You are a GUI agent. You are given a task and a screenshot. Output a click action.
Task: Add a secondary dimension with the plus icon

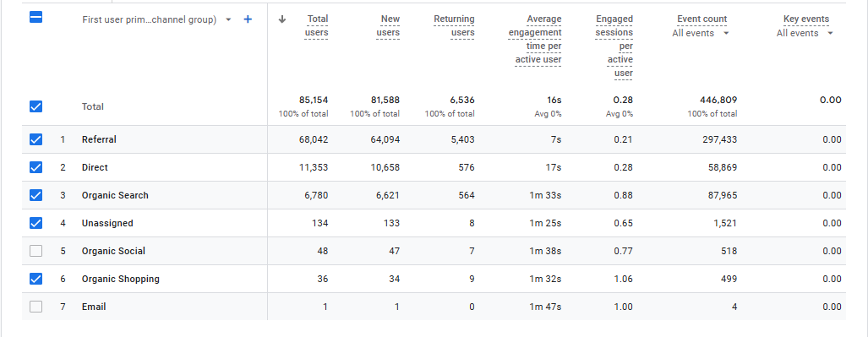point(248,19)
